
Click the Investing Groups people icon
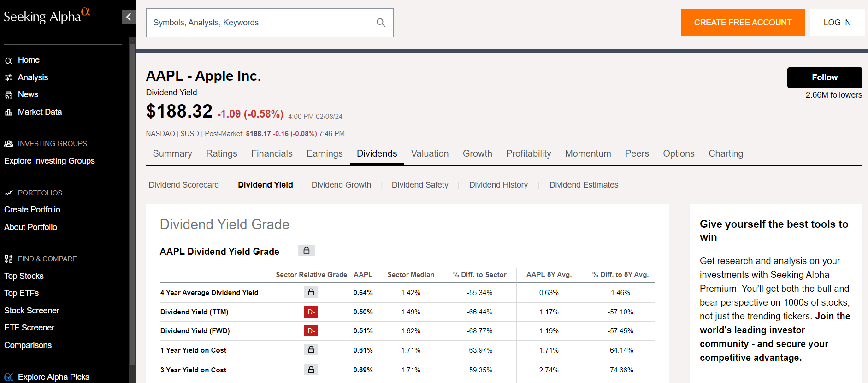click(9, 144)
